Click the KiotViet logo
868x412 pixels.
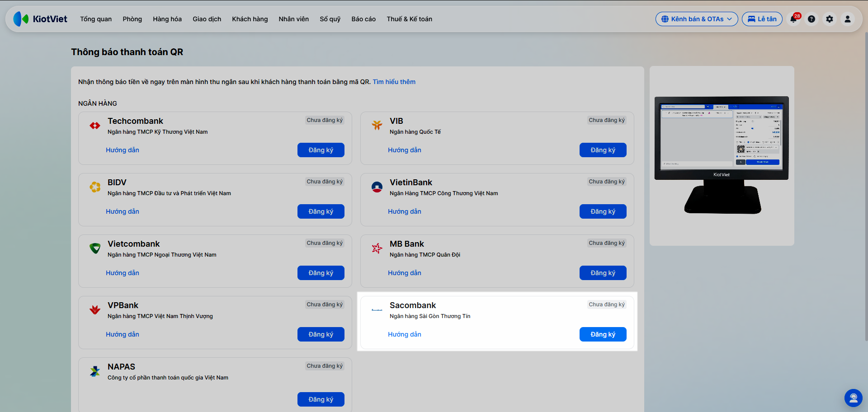pos(40,19)
